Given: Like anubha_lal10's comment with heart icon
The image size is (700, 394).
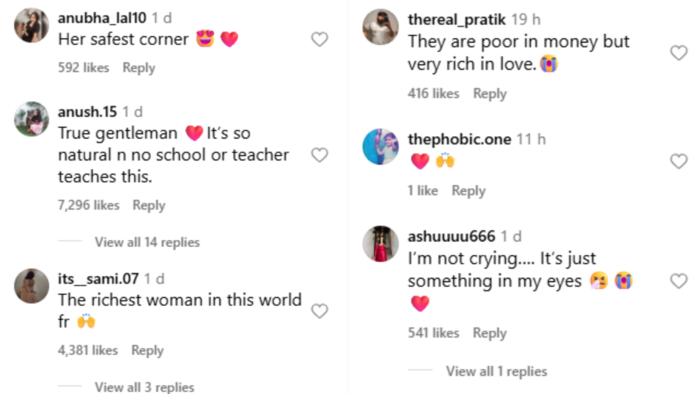Looking at the screenshot, I should [x=320, y=39].
